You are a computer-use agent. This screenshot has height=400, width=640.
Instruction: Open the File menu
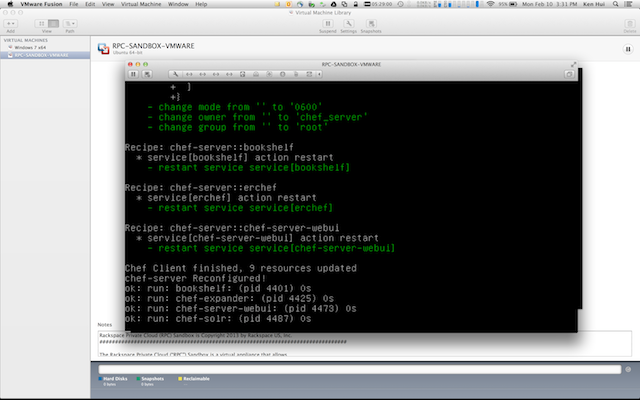tap(73, 4)
